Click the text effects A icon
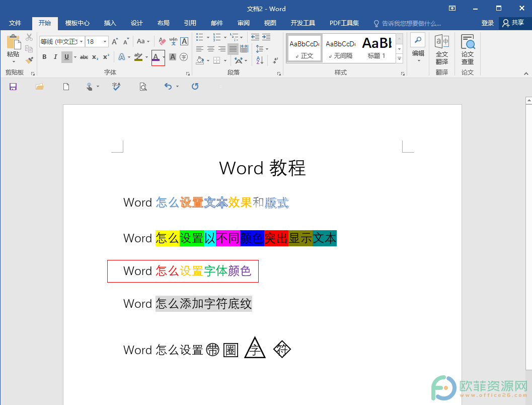 point(121,57)
